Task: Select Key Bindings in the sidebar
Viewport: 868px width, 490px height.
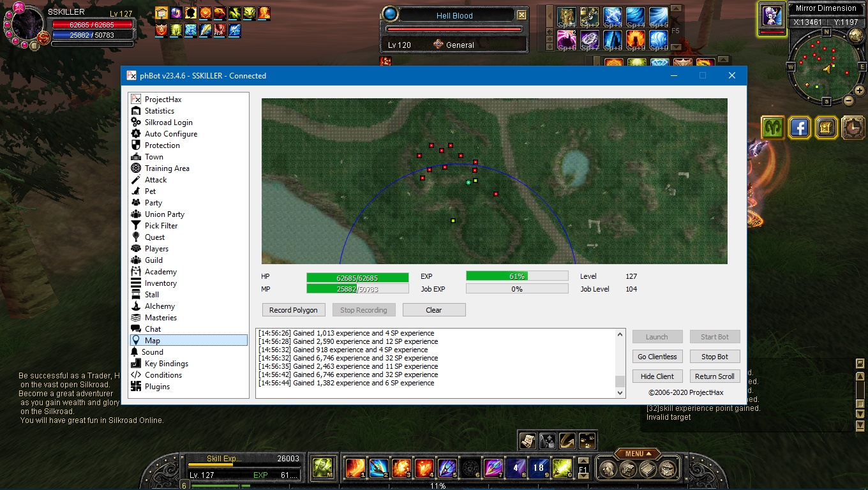Action: (x=166, y=364)
